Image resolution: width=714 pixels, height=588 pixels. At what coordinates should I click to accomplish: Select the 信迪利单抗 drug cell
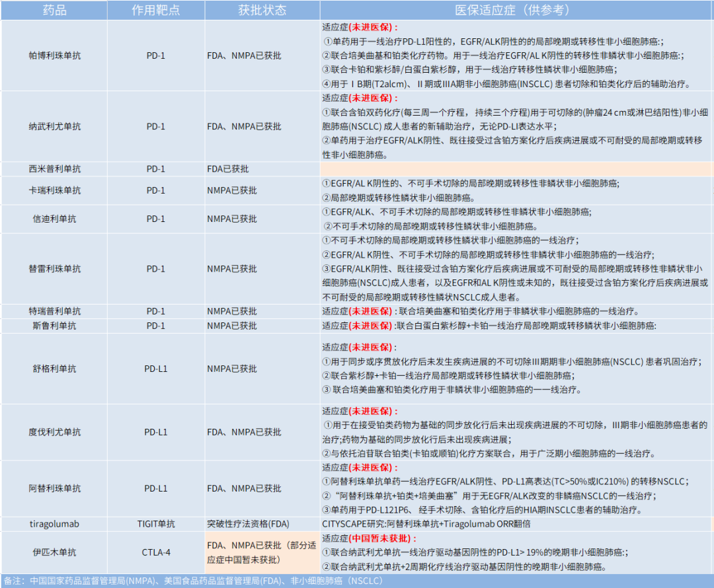[54, 219]
